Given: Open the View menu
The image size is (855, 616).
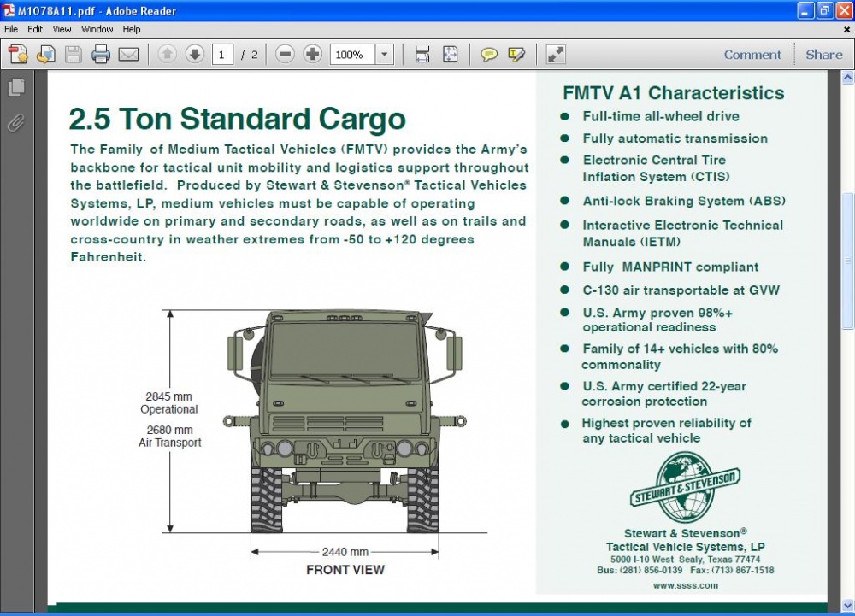Looking at the screenshot, I should pyautogui.click(x=62, y=29).
